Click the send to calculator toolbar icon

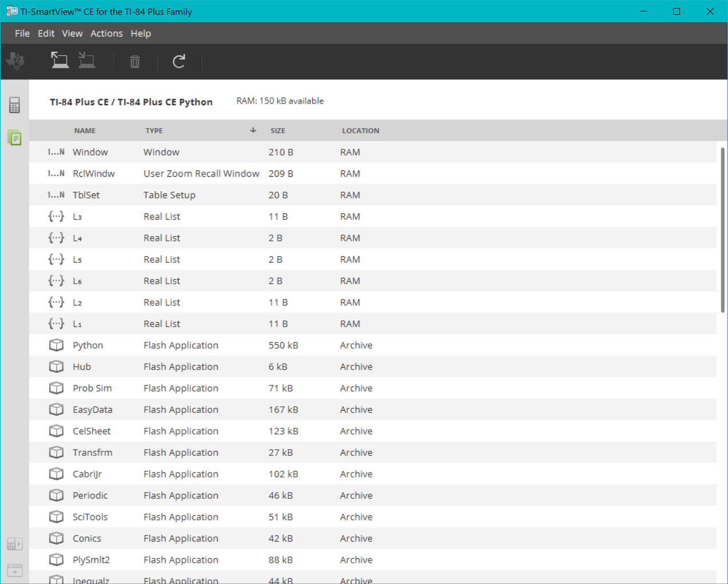tap(87, 61)
